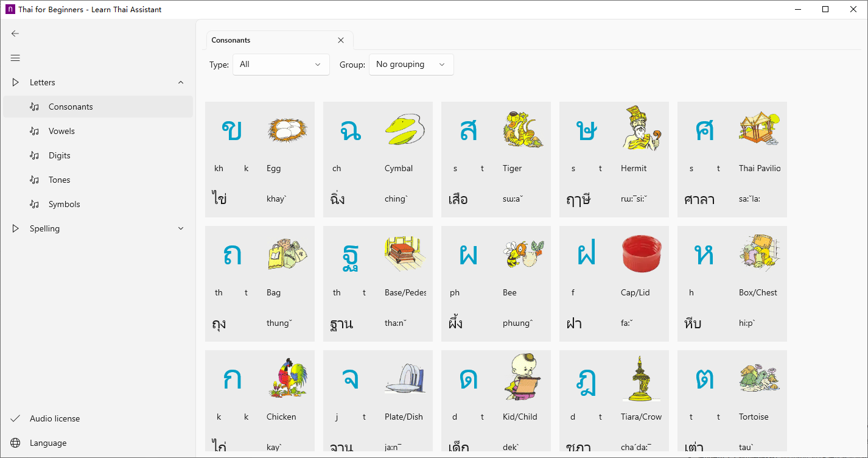Click the Thai word ฝา on Cap/Lid card
868x458 pixels.
pyautogui.click(x=574, y=322)
